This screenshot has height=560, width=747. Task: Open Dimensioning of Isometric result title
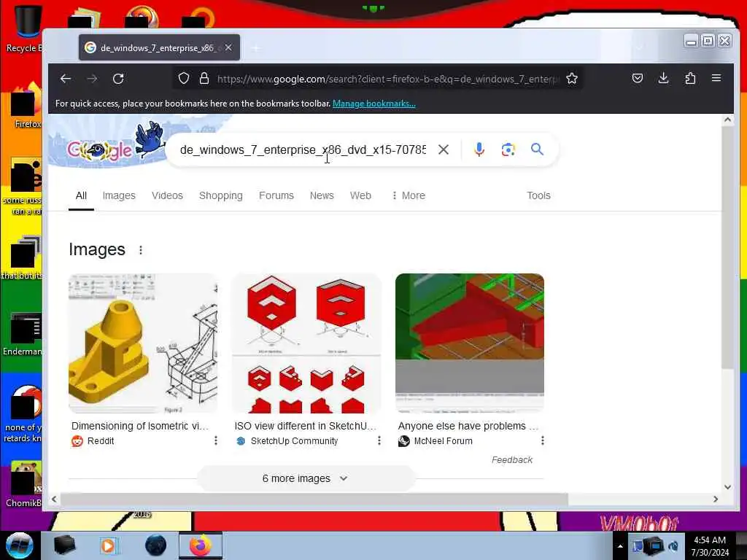[x=140, y=426]
